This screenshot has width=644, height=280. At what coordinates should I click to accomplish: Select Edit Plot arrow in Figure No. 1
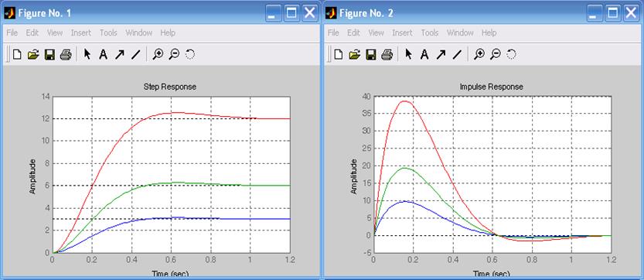pos(87,54)
